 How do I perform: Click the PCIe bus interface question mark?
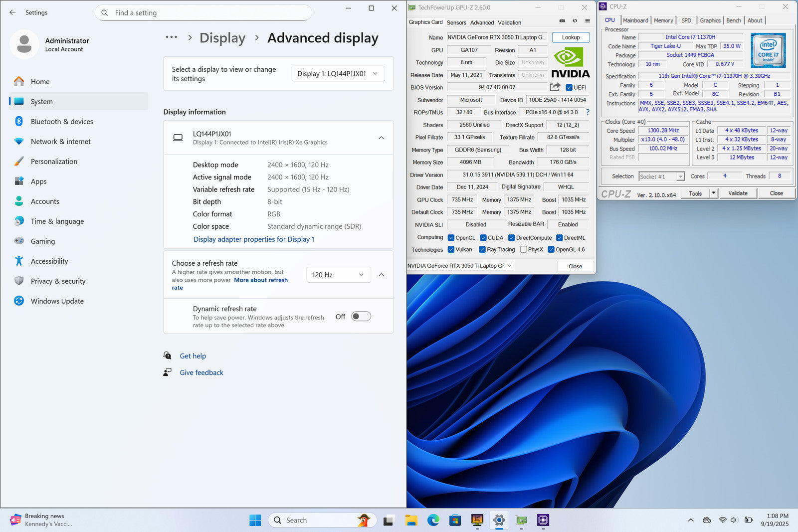588,112
